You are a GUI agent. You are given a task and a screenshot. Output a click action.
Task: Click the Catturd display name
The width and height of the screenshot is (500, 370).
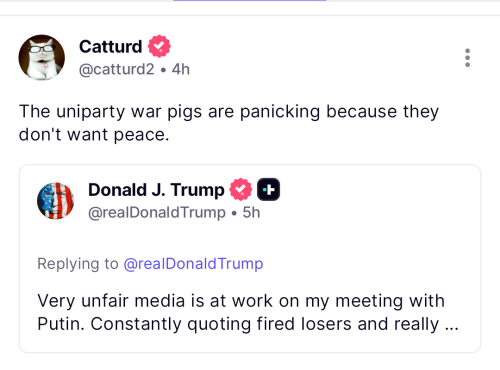point(111,46)
